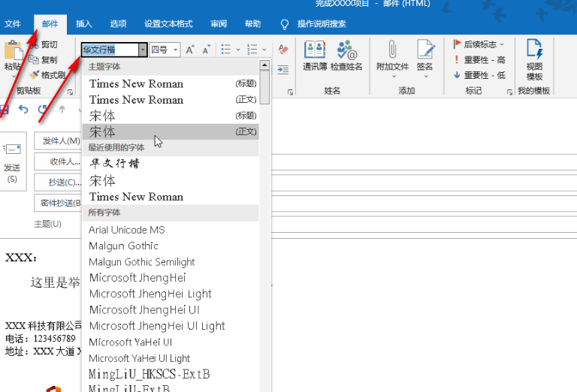The height and width of the screenshot is (392, 577).
Task: Click the Bcc 密件抄送(B) button
Action: 58,203
